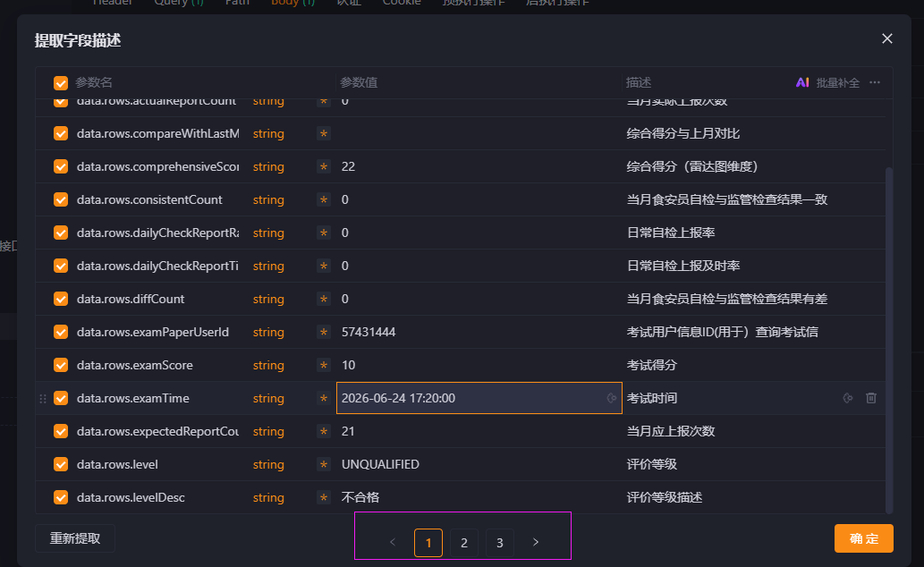924x567 pixels.
Task: Toggle required asterisk for data.rows.dailyCheckReportRa
Action: pyautogui.click(x=324, y=233)
